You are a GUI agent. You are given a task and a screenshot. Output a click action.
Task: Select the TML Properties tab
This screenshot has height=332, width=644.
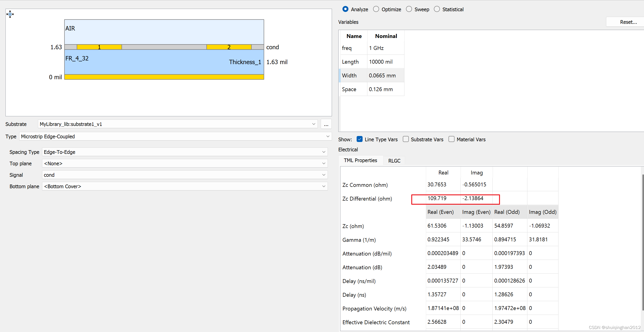tap(360, 161)
